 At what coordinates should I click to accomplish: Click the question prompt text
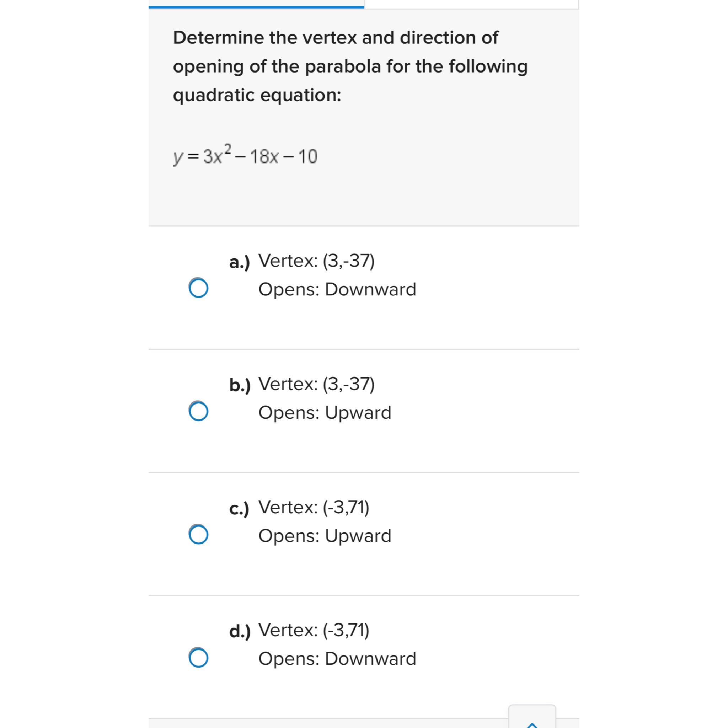coord(350,66)
